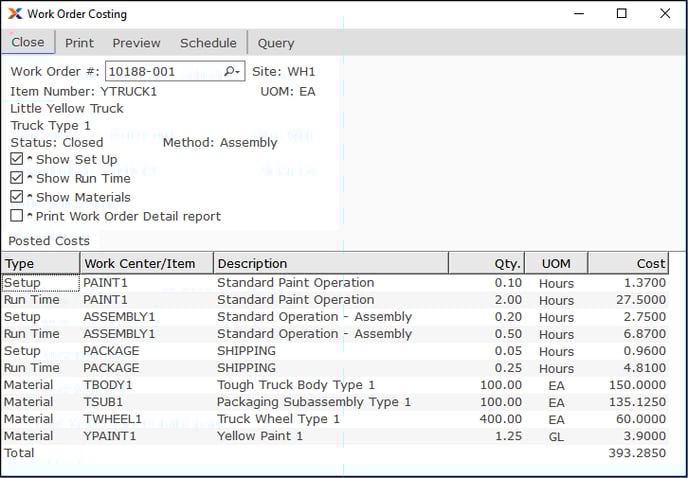Click into the Work Order # field
Viewport: 688px width, 478px height.
click(160, 72)
